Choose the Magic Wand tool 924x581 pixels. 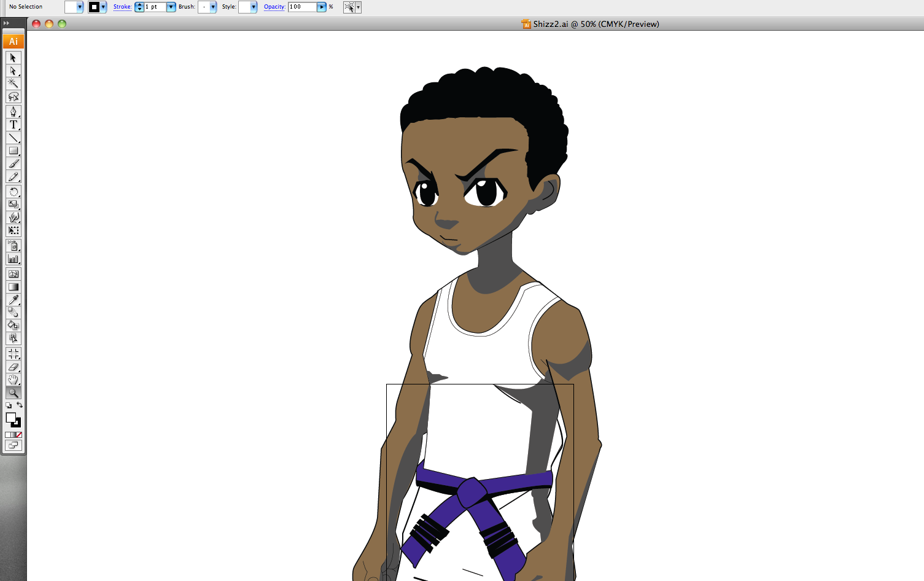click(x=14, y=84)
